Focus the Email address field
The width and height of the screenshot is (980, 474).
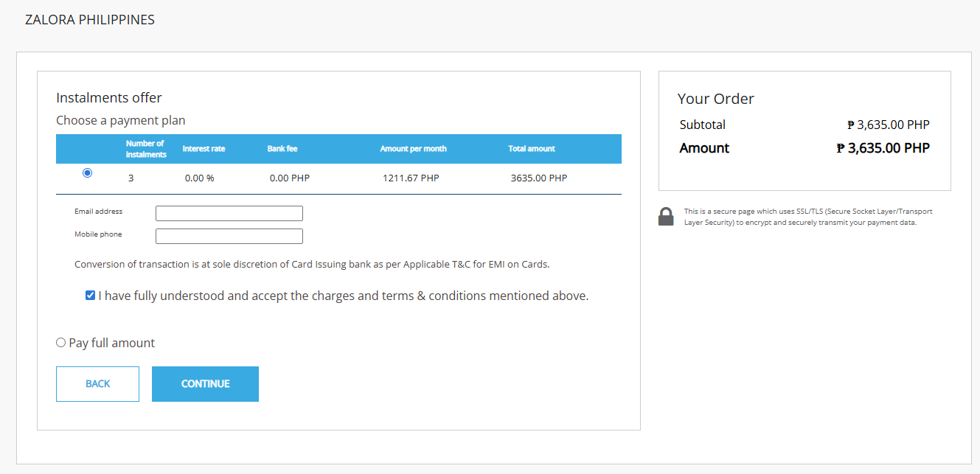pyautogui.click(x=229, y=214)
